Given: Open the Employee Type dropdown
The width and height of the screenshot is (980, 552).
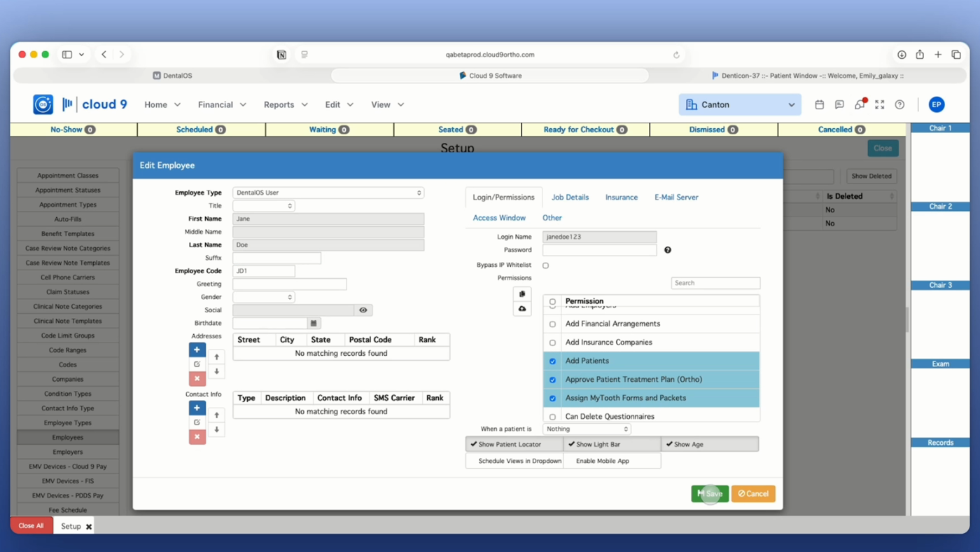Looking at the screenshot, I should [328, 193].
